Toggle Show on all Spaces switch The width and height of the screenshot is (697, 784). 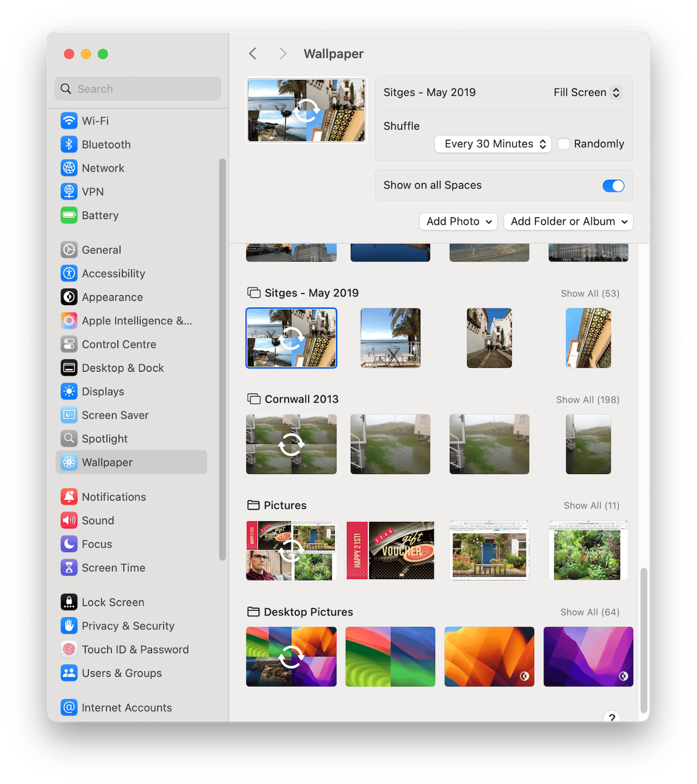(x=613, y=186)
